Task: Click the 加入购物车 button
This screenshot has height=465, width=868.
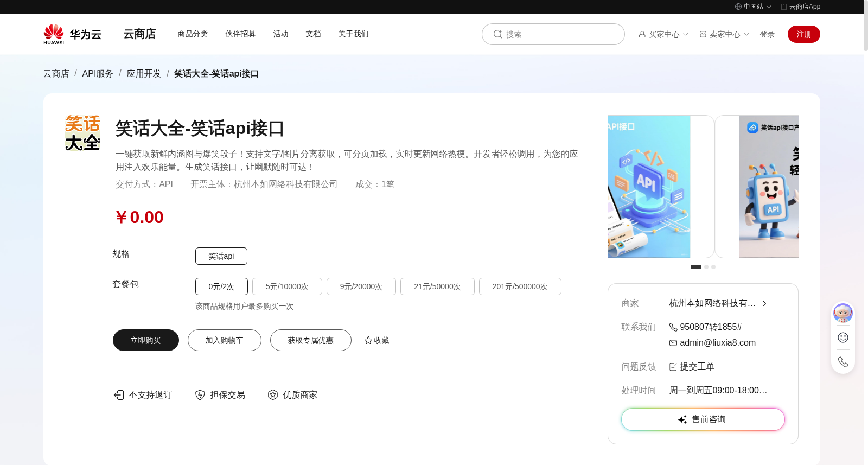Action: 225,340
